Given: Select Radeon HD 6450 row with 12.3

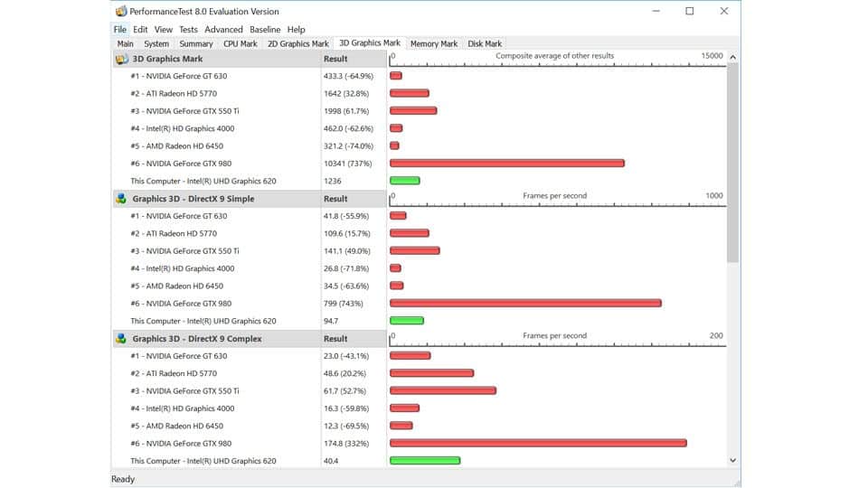Looking at the screenshot, I should 419,426.
